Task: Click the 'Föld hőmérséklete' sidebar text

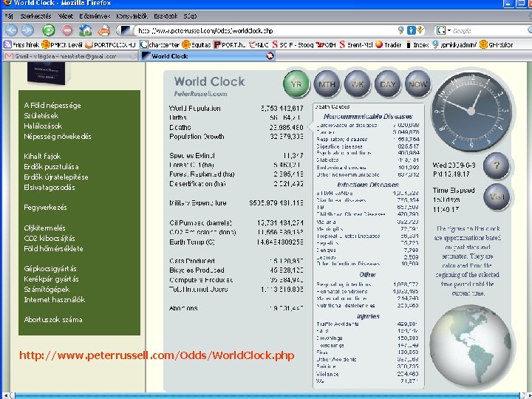Action: [x=53, y=248]
